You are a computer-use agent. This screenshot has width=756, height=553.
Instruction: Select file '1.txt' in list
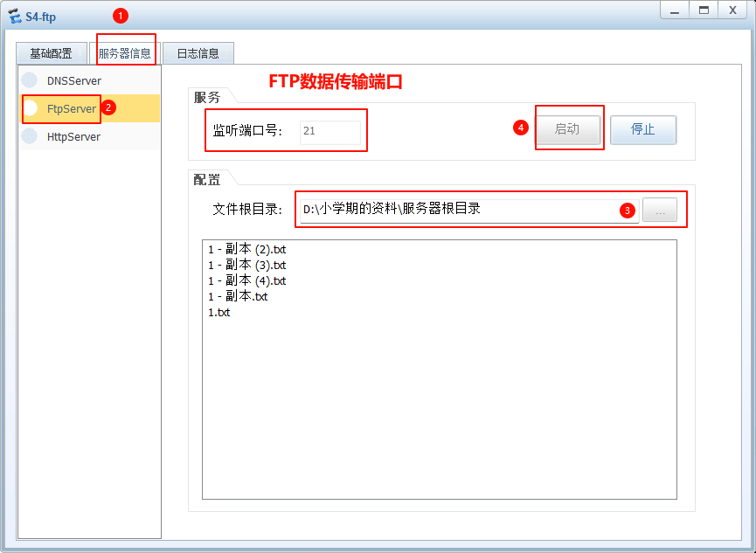pyautogui.click(x=218, y=312)
